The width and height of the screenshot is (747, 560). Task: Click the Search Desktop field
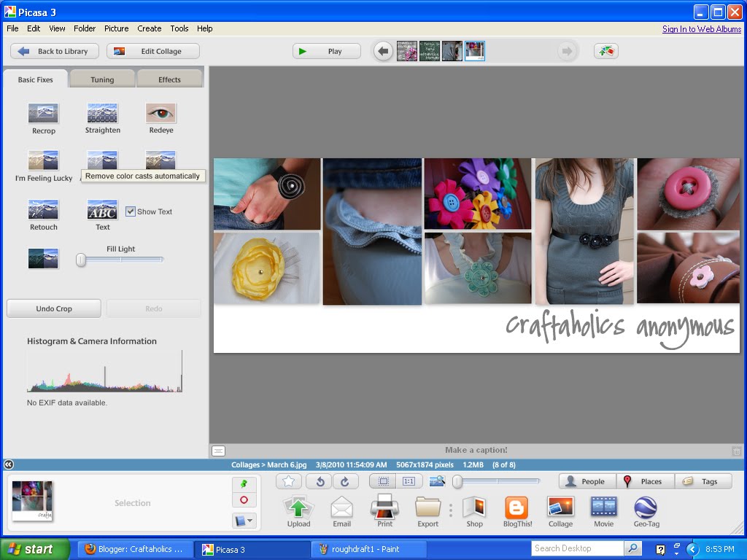(x=577, y=548)
